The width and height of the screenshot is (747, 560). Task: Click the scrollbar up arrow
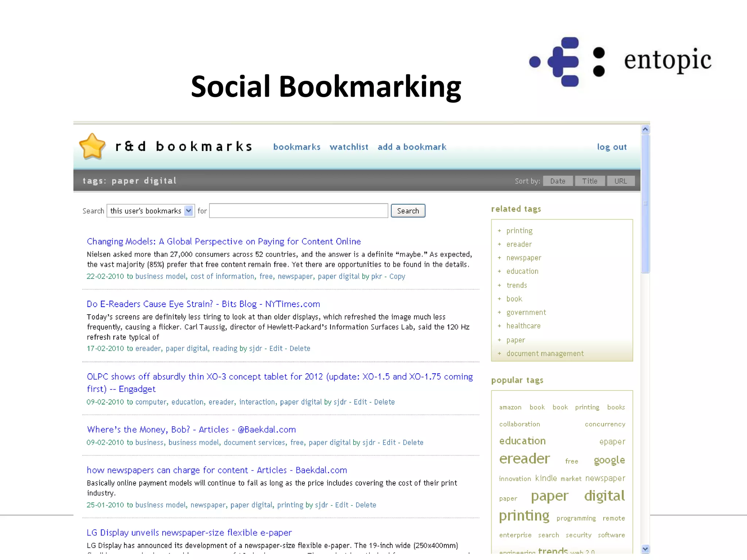pos(645,129)
